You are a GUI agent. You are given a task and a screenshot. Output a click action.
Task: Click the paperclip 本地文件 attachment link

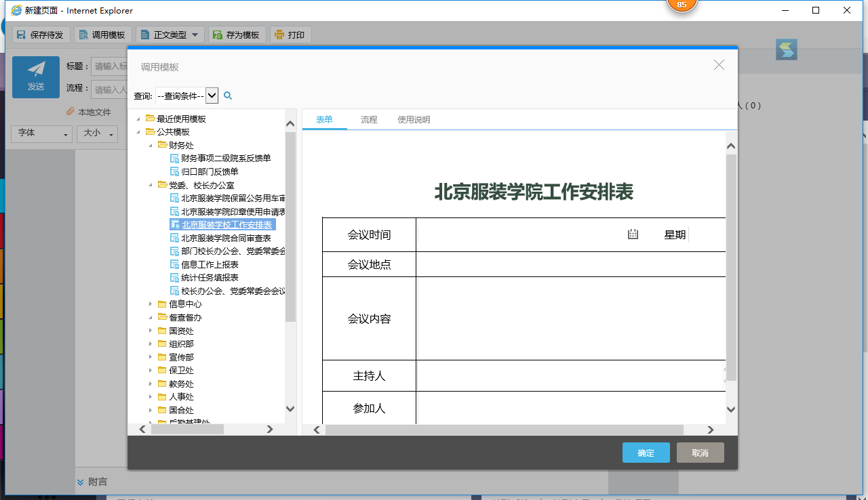point(88,112)
